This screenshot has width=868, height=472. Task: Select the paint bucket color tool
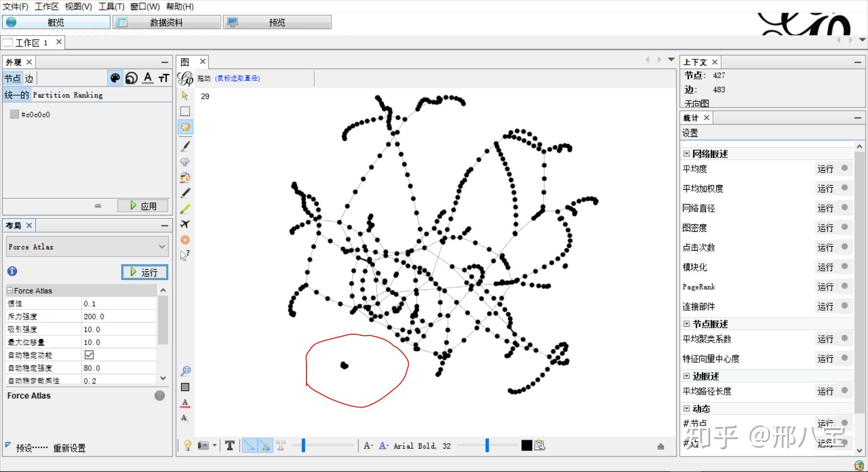pyautogui.click(x=185, y=177)
